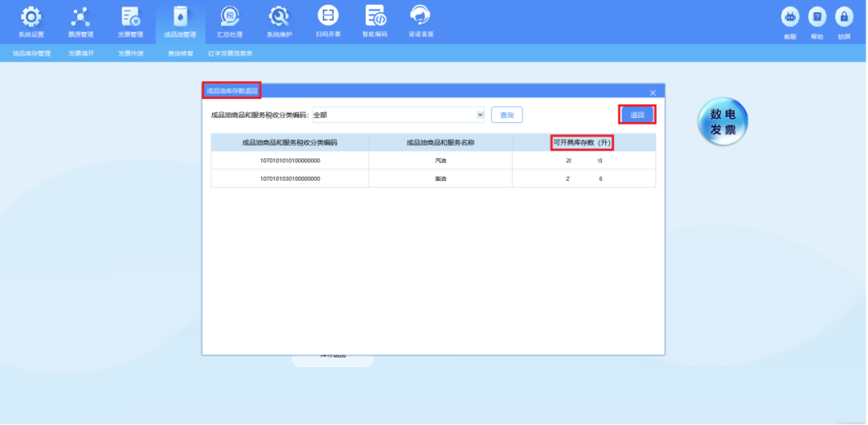Open 票源管理 network icon
This screenshot has height=425, width=868.
pyautogui.click(x=80, y=17)
